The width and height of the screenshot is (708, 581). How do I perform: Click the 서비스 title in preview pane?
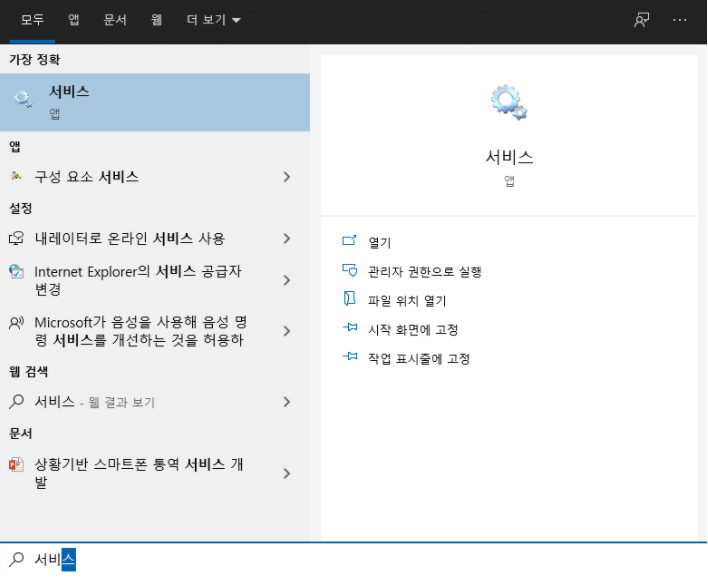[x=509, y=157]
